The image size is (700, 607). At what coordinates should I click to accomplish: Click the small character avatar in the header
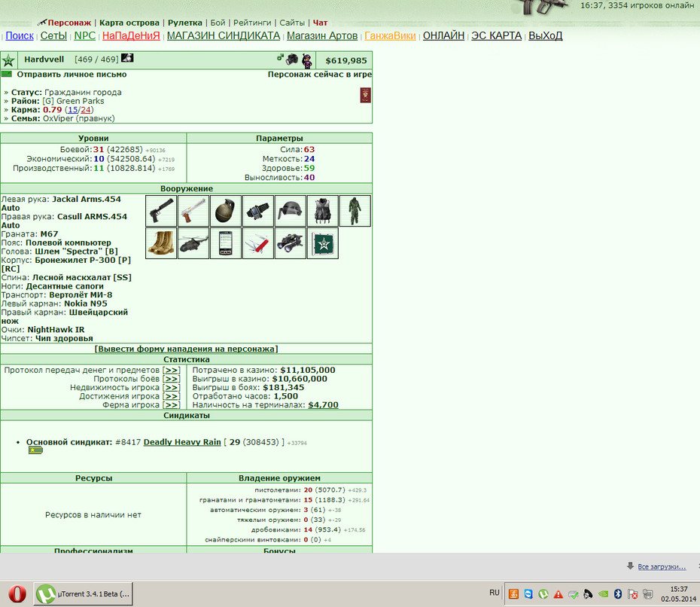(x=307, y=60)
